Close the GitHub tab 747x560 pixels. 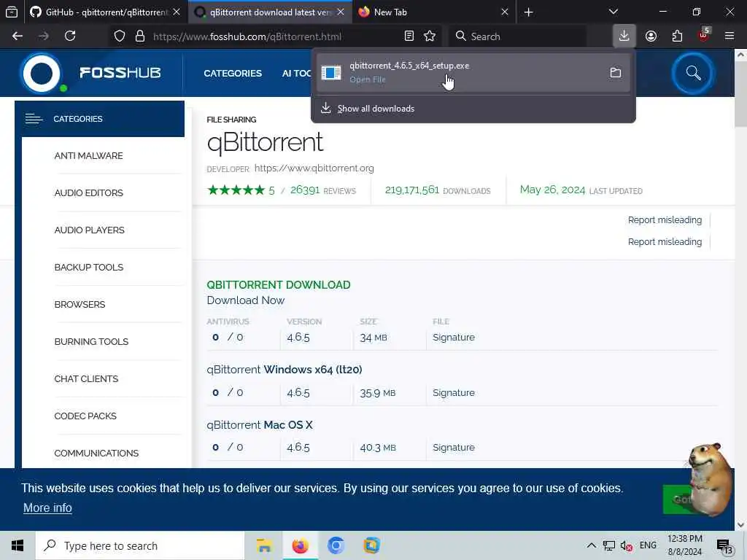click(x=177, y=12)
